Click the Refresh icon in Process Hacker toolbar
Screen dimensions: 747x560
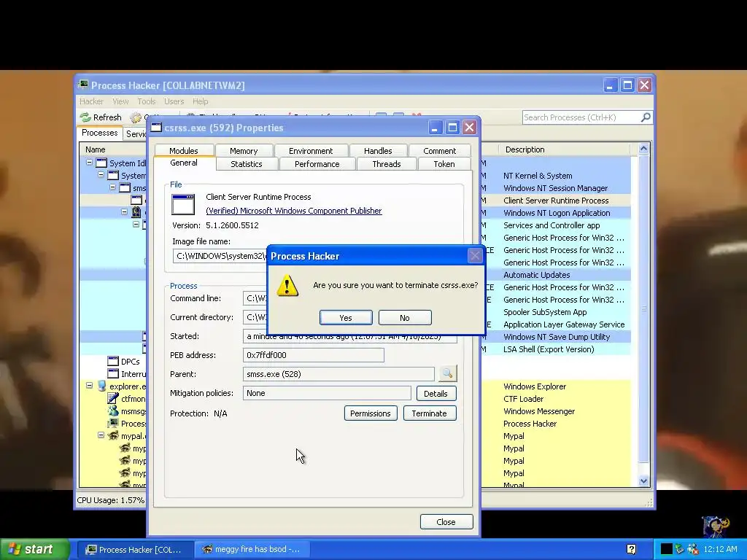pyautogui.click(x=86, y=117)
